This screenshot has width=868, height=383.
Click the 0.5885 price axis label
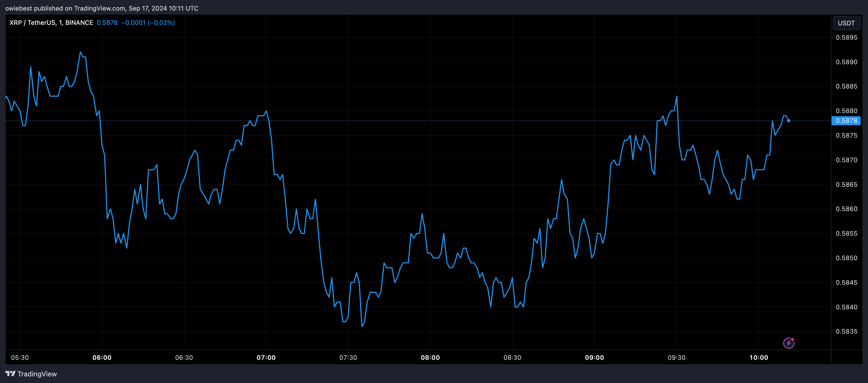pyautogui.click(x=846, y=86)
